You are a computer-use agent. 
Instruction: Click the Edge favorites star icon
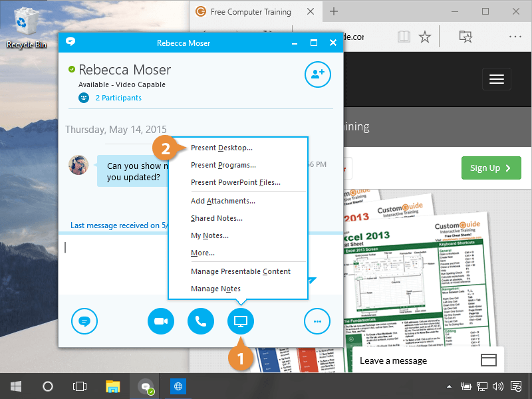(x=425, y=37)
